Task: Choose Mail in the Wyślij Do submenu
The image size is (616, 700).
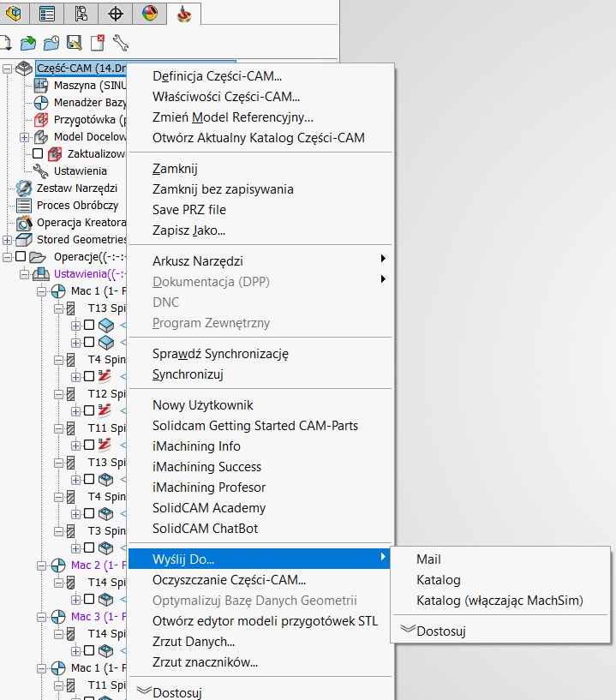Action: click(x=500, y=559)
